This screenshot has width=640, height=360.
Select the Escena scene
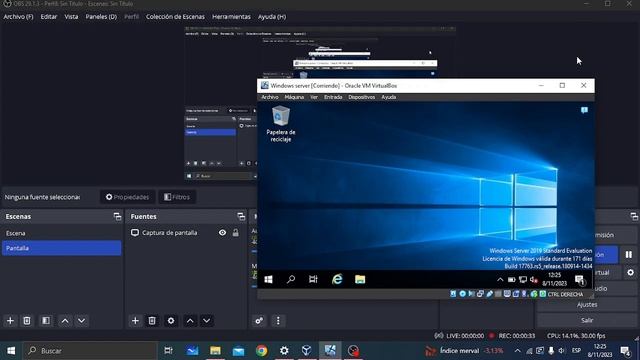tap(62, 233)
